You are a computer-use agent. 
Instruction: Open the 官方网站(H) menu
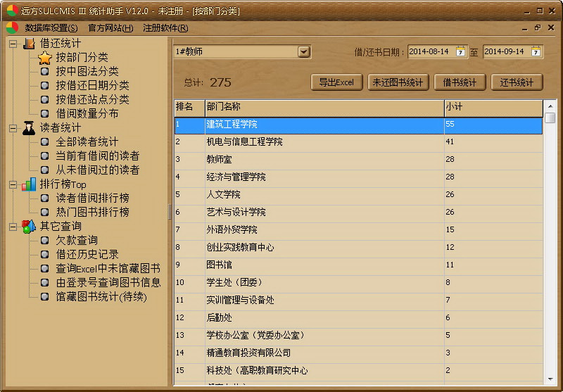point(111,28)
